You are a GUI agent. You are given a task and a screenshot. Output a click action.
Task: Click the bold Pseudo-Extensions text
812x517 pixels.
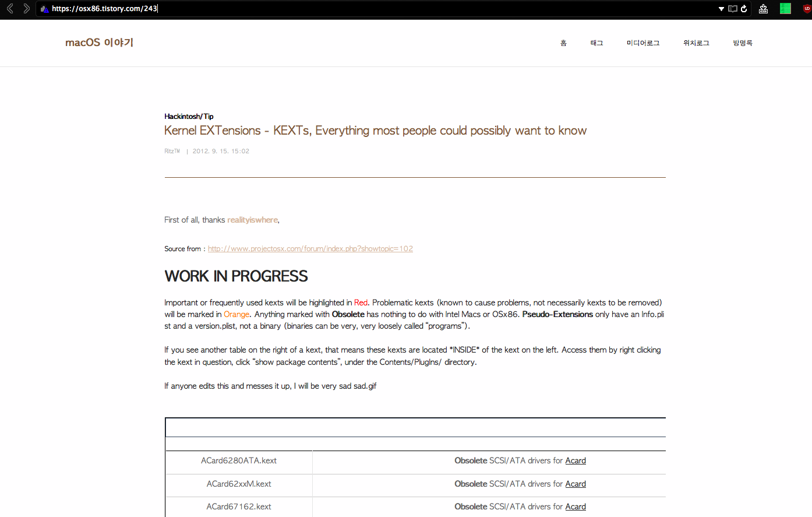(557, 314)
